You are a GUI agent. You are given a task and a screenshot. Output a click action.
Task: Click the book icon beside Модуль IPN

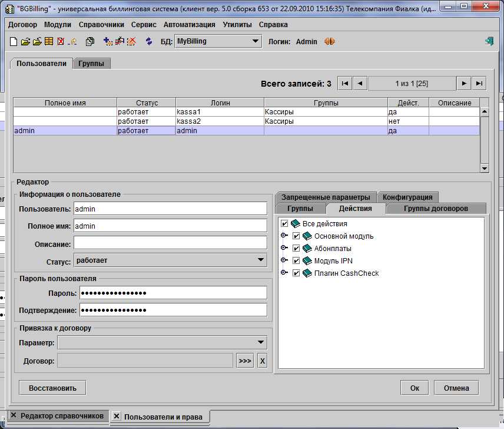307,260
